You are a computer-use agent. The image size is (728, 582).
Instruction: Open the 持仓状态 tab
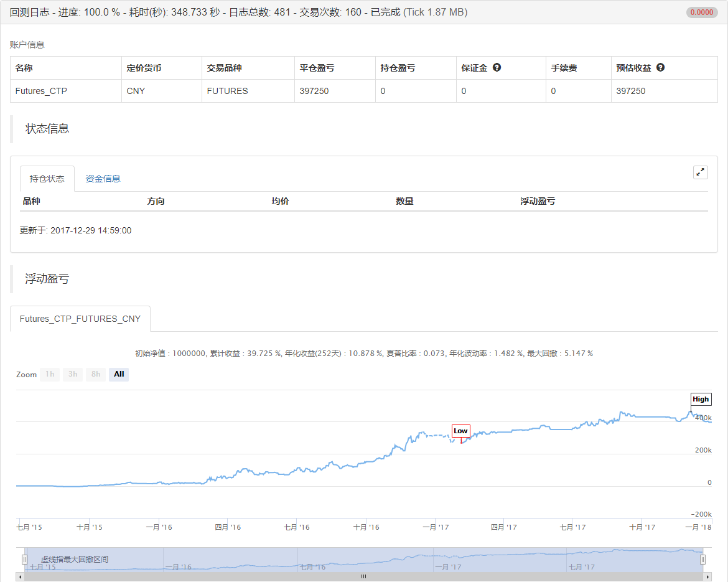(x=47, y=179)
